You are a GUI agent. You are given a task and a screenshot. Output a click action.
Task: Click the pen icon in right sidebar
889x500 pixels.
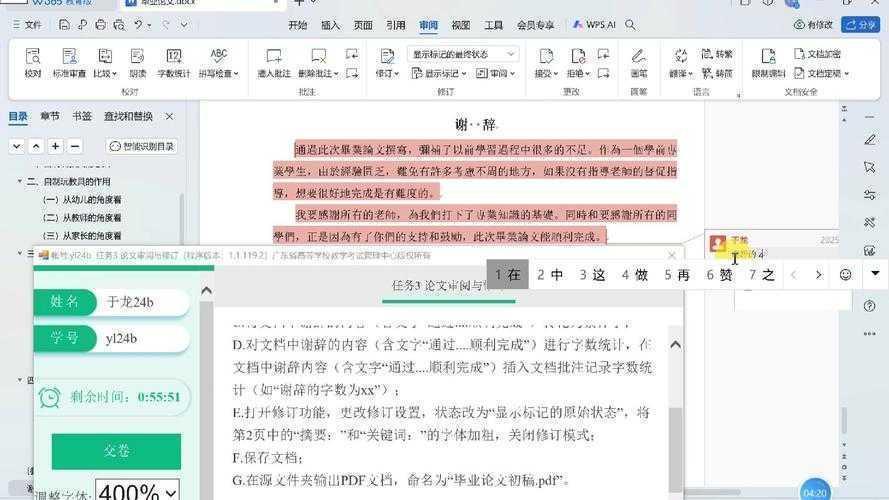point(870,139)
